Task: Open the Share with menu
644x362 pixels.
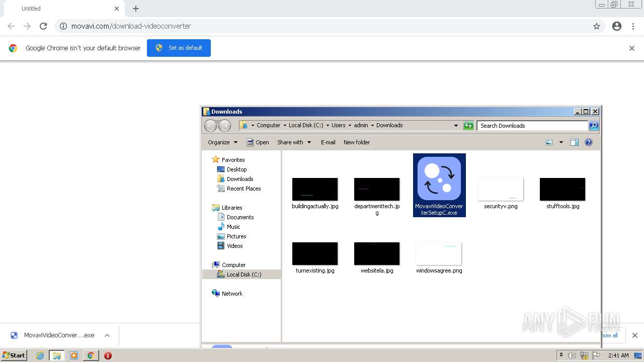Action: [294, 142]
